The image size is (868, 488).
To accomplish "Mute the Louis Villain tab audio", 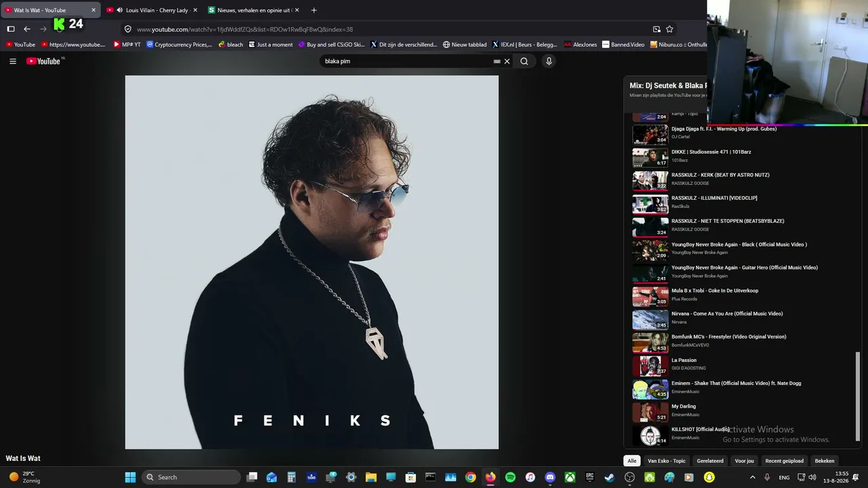I will pos(119,10).
